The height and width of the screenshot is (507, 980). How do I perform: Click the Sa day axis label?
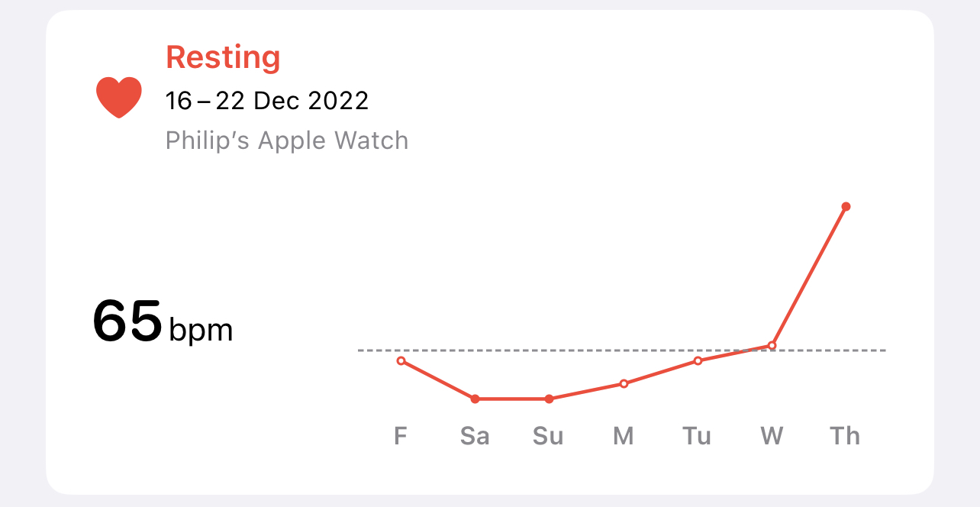[475, 436]
